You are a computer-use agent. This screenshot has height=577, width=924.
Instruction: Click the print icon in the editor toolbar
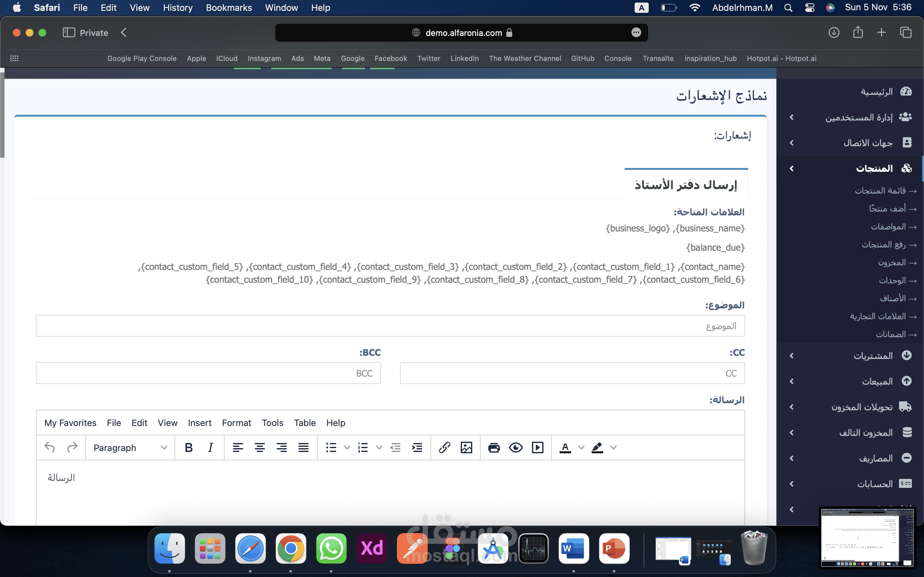pos(494,447)
